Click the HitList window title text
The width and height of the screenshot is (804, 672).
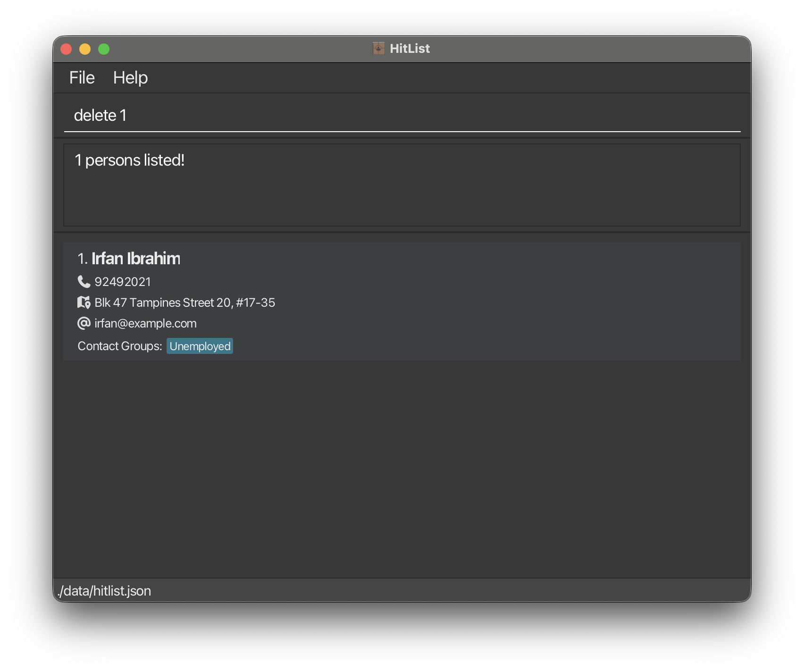click(410, 49)
